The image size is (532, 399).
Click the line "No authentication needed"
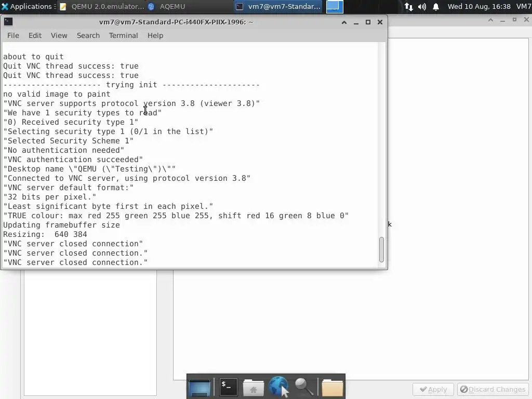coord(64,150)
